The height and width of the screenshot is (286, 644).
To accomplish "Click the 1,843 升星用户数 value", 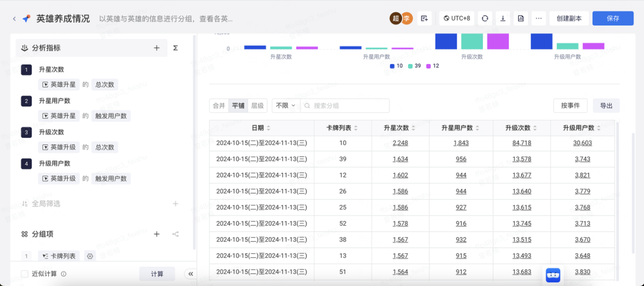I will pos(461,143).
